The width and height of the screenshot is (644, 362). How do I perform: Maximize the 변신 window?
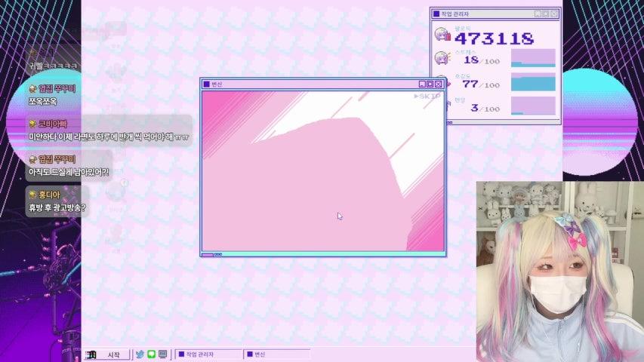pyautogui.click(x=430, y=84)
